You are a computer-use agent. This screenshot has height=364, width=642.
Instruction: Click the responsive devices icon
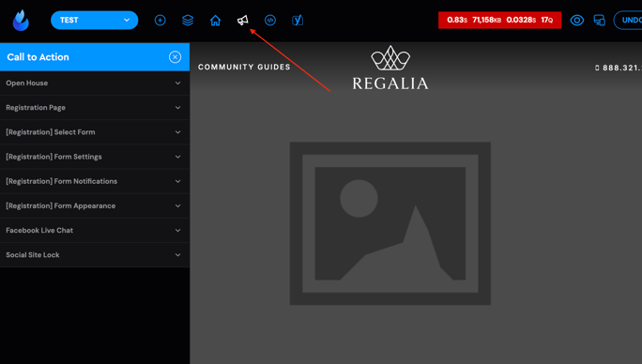(600, 20)
